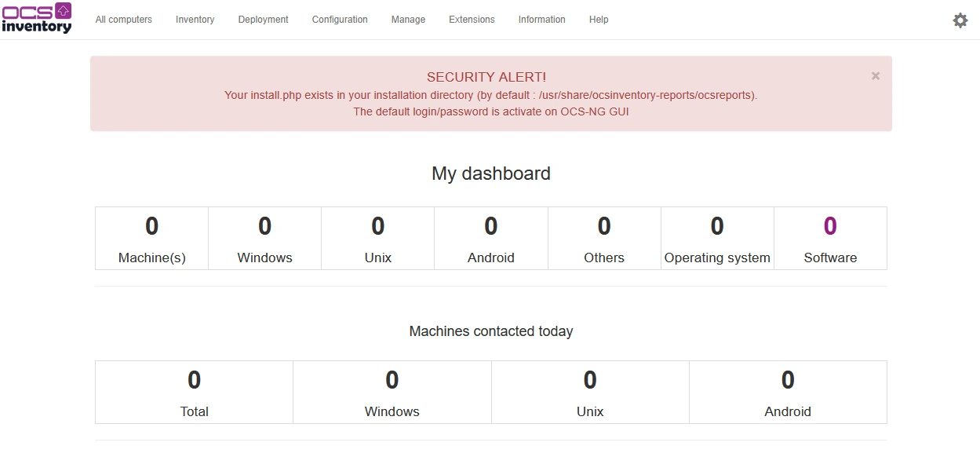980x453 pixels.
Task: Click the Windows counter on the dashboard
Action: click(x=264, y=238)
